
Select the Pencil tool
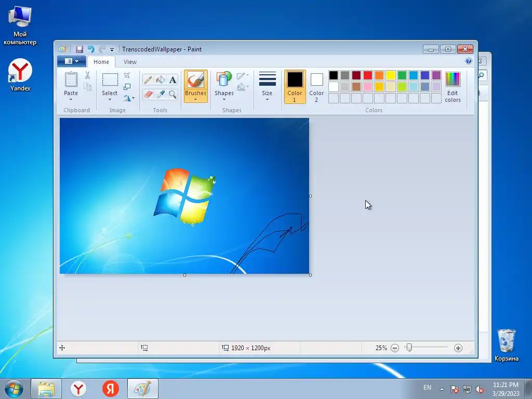point(148,79)
